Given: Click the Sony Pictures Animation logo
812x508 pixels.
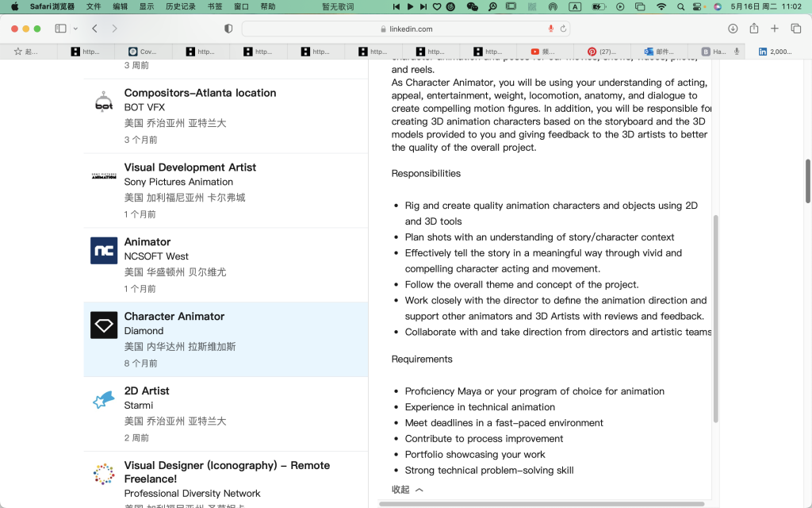Looking at the screenshot, I should [x=104, y=176].
